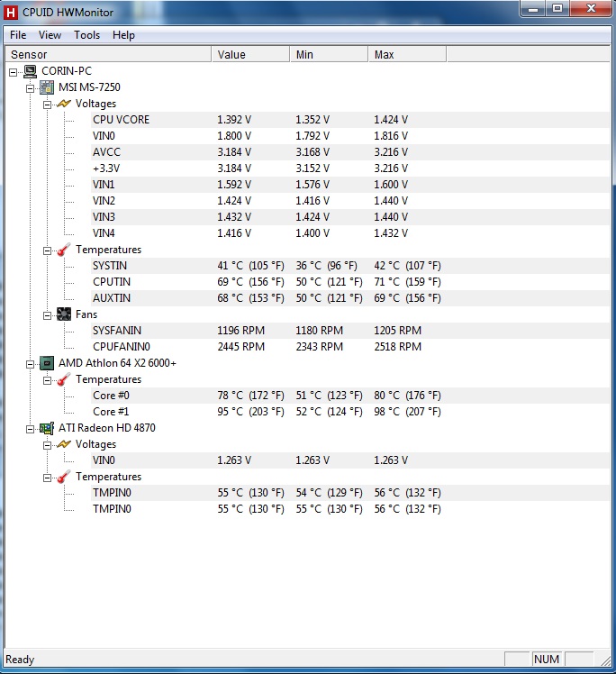Click the MSI MS-7250 motherboard icon
Viewport: 616px width, 674px height.
point(47,87)
